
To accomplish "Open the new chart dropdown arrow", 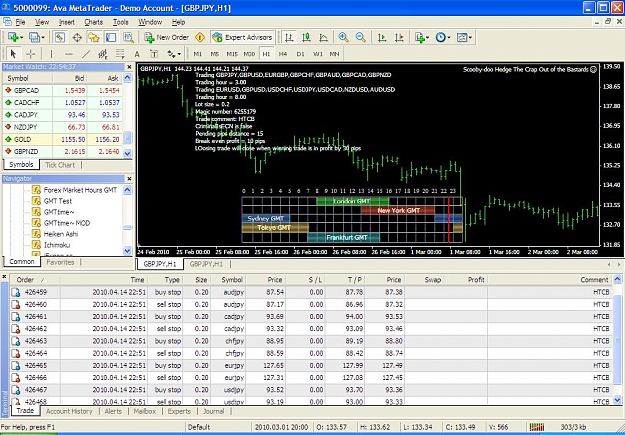I will [x=21, y=37].
